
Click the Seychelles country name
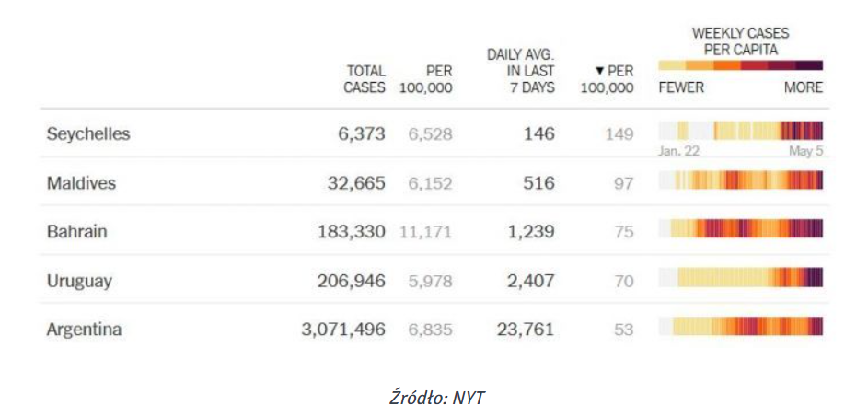[x=88, y=134]
